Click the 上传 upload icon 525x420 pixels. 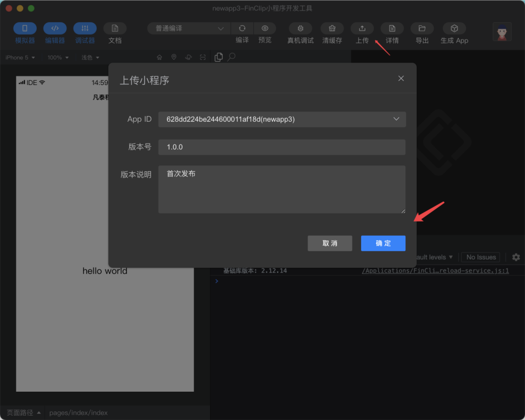point(362,28)
